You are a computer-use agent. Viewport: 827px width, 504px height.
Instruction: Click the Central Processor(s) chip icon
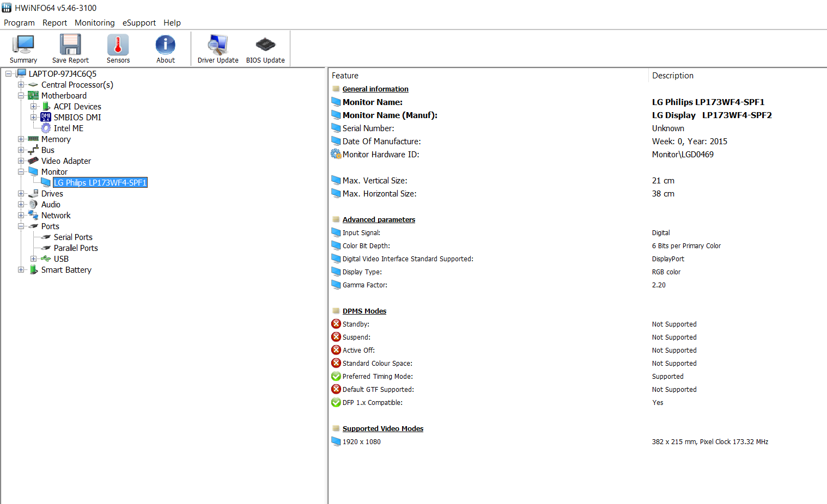pyautogui.click(x=33, y=85)
